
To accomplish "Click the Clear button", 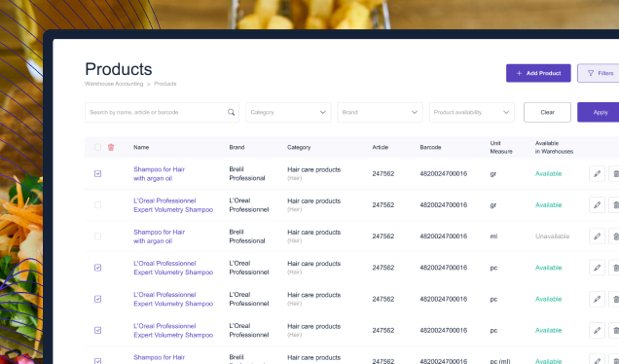I will 547,113.
